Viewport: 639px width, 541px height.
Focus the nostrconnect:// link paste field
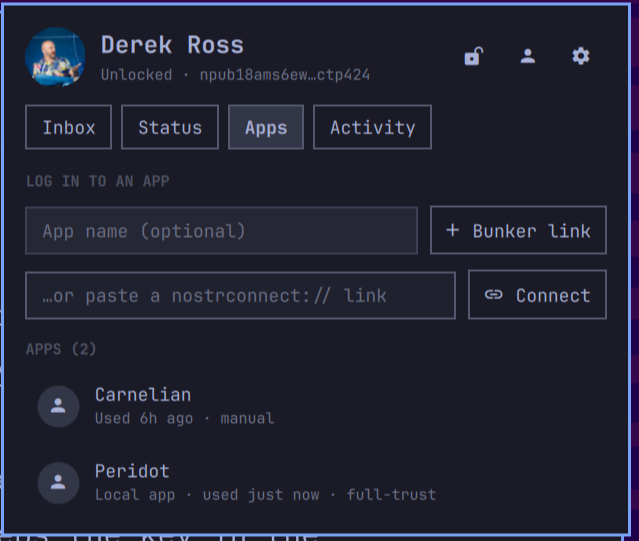point(240,295)
